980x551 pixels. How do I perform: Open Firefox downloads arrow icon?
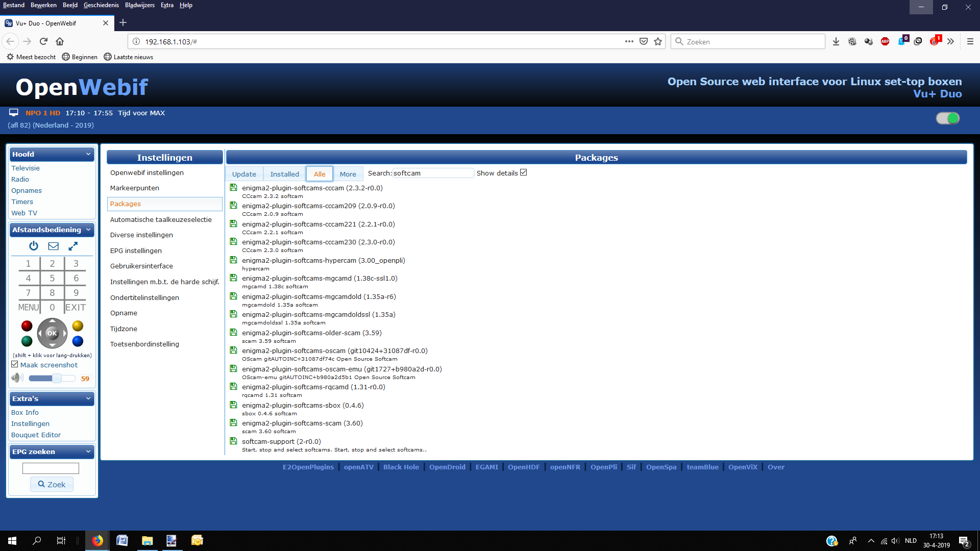click(x=836, y=41)
